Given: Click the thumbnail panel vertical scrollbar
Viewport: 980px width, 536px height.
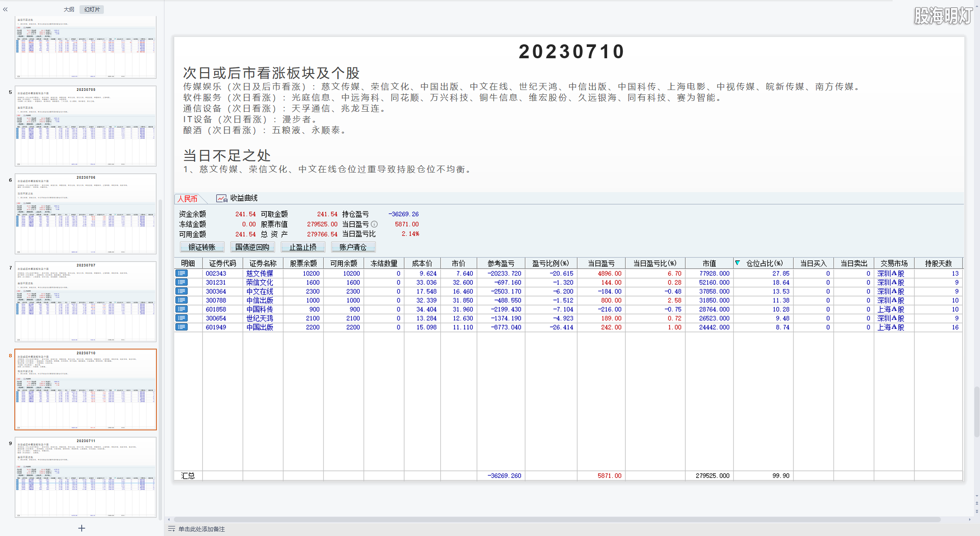Looking at the screenshot, I should click(160, 359).
